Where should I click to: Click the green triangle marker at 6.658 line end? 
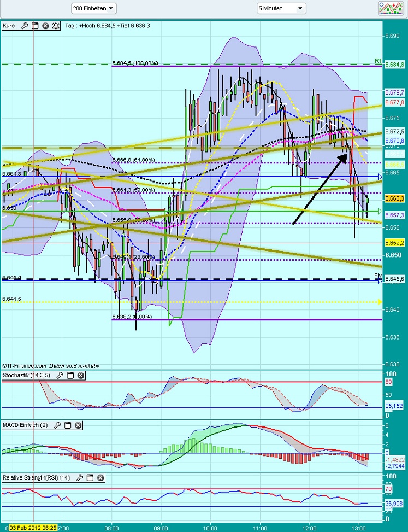coord(380,212)
